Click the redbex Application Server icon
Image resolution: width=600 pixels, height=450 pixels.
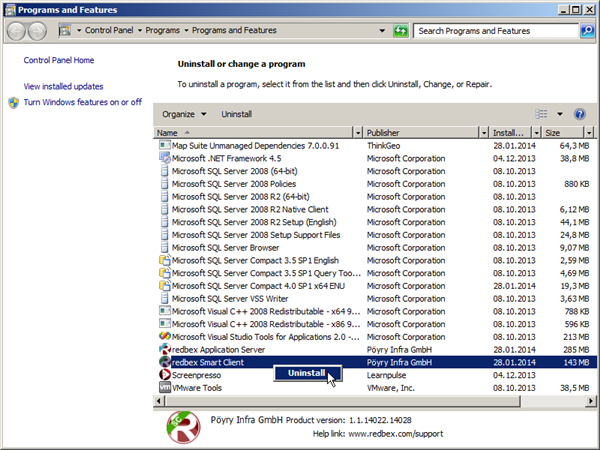click(165, 349)
